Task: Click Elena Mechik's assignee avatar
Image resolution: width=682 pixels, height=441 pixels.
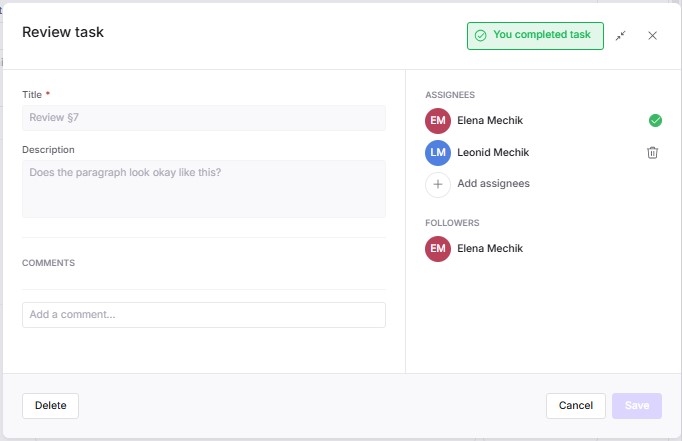Action: [x=437, y=121]
